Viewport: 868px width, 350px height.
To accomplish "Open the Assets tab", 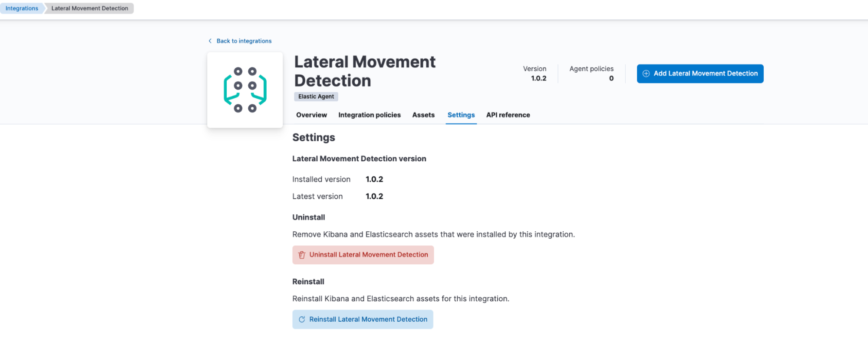I will [x=423, y=115].
